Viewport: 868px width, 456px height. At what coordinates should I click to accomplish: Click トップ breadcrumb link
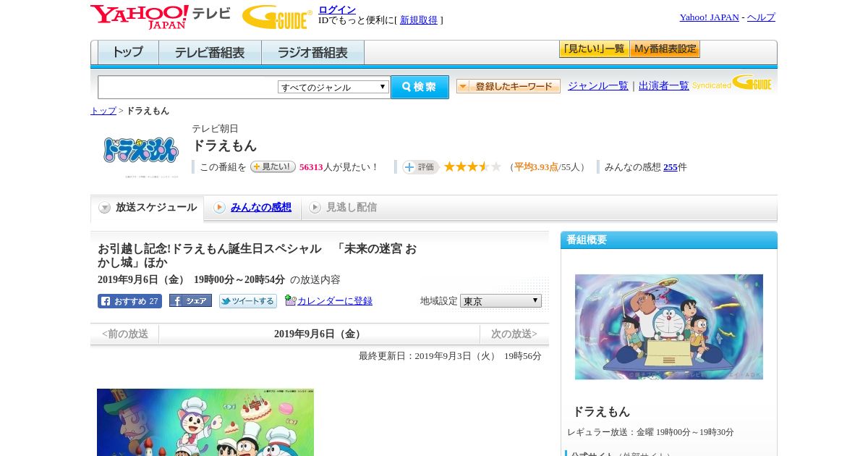pos(103,111)
